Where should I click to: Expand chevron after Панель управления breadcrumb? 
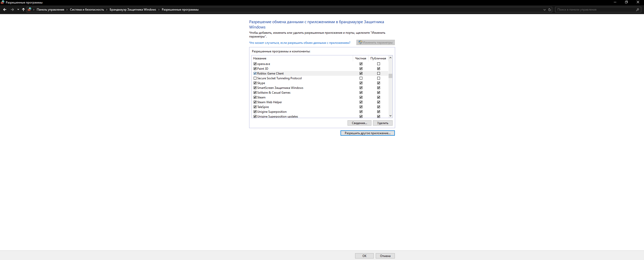(67, 10)
